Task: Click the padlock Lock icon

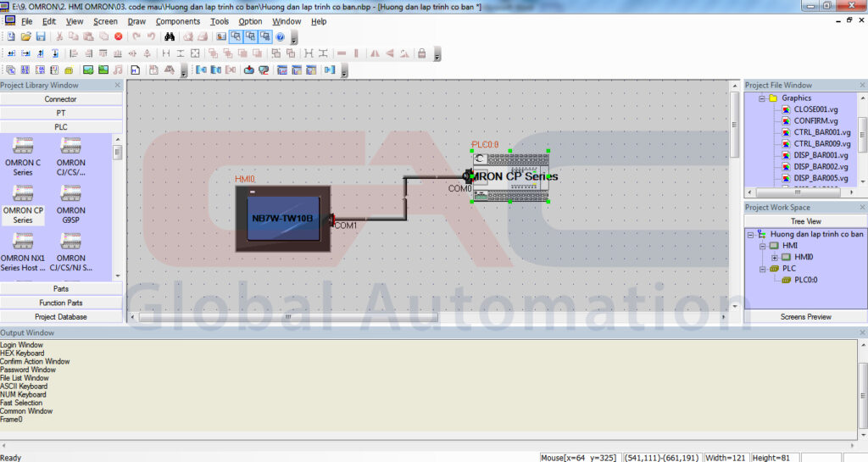Action: pyautogui.click(x=422, y=53)
